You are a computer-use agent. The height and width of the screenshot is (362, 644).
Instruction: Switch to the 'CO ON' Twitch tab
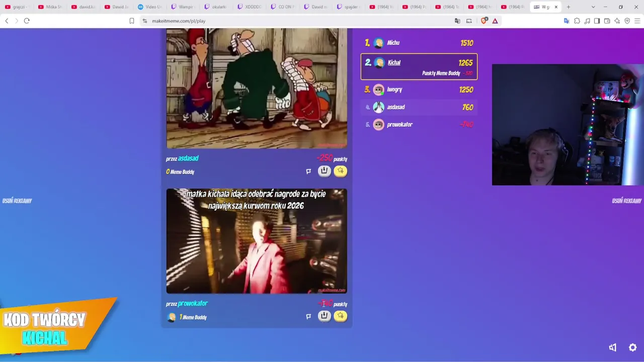tap(282, 7)
